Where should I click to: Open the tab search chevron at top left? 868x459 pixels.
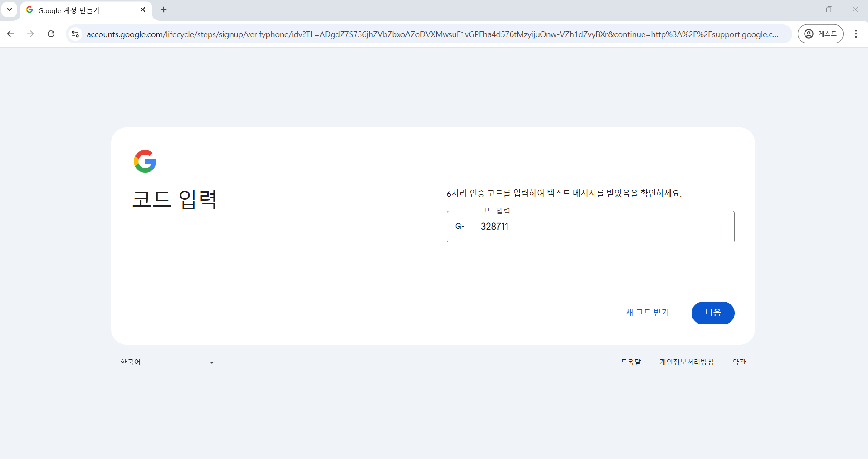(9, 10)
